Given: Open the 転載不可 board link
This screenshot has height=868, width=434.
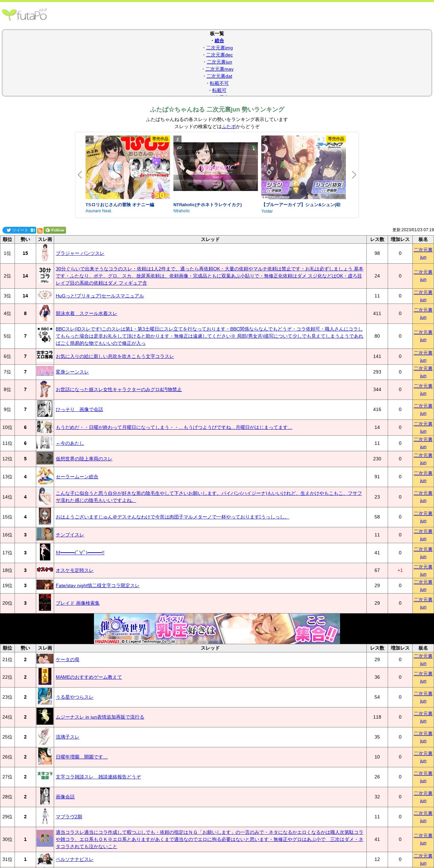Looking at the screenshot, I should click(219, 83).
